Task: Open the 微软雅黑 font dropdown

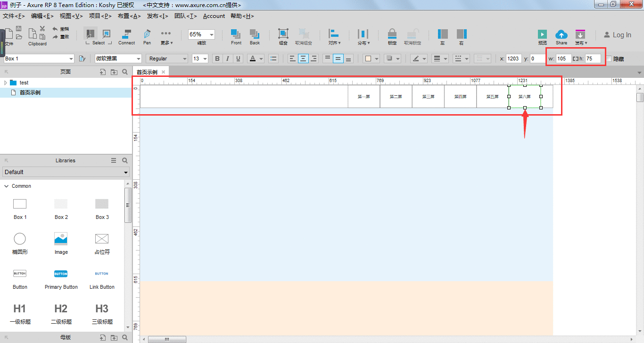Action: pyautogui.click(x=139, y=59)
